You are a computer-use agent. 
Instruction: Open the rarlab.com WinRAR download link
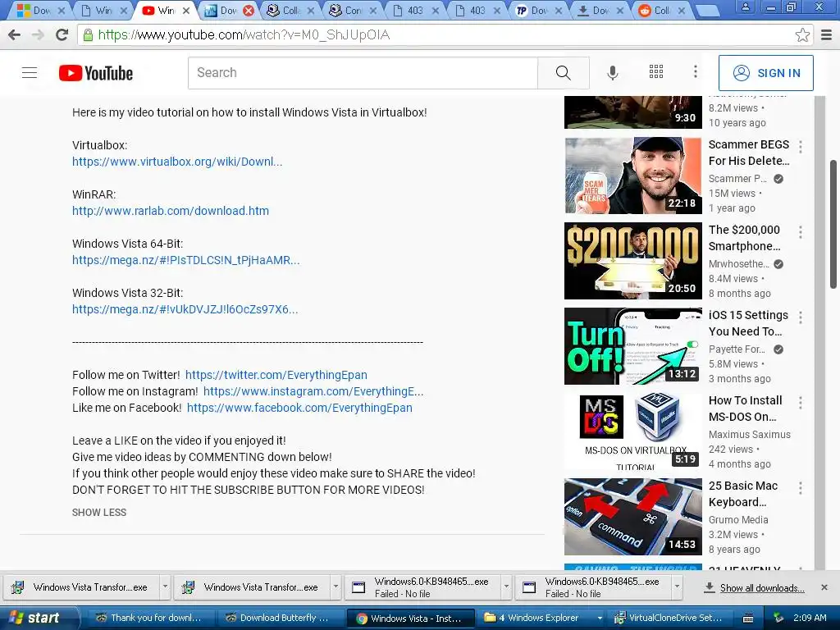[171, 211]
